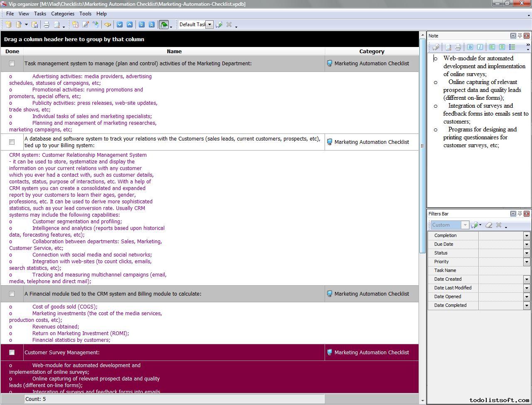Mark the Financial module task as done
This screenshot has width=532, height=405.
click(12, 294)
